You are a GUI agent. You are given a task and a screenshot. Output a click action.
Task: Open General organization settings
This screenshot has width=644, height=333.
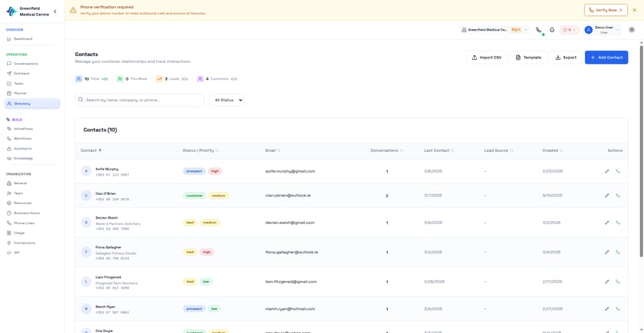click(31, 183)
